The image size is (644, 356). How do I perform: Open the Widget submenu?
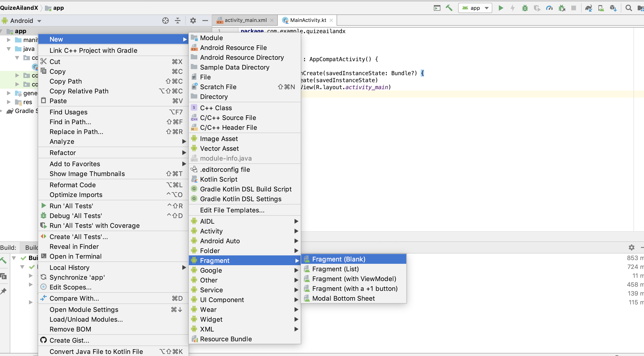click(x=245, y=319)
